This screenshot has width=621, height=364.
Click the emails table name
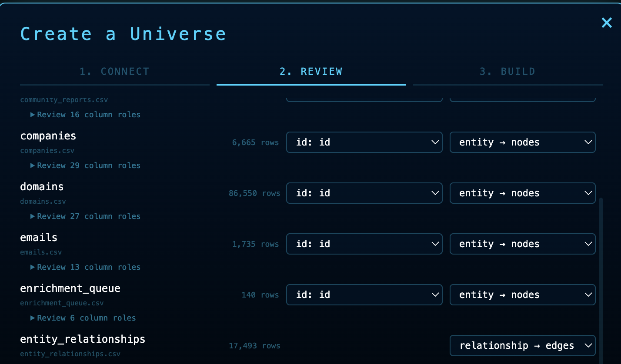39,238
